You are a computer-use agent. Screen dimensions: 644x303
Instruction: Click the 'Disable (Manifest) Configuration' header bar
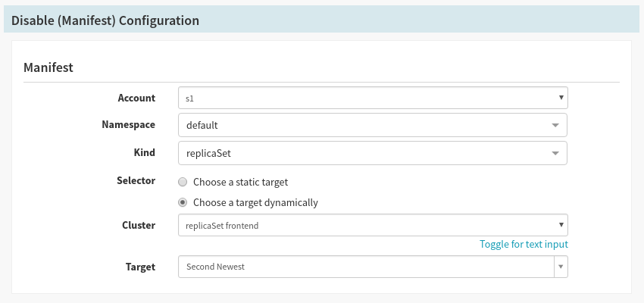(x=322, y=20)
